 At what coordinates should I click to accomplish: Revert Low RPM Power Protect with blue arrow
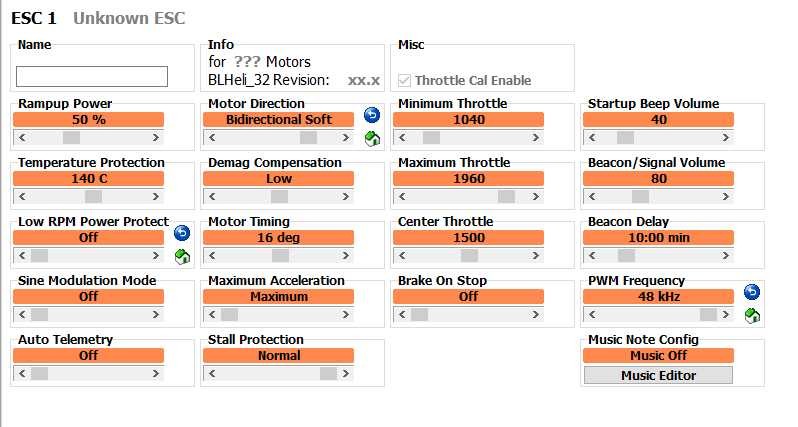pyautogui.click(x=182, y=233)
